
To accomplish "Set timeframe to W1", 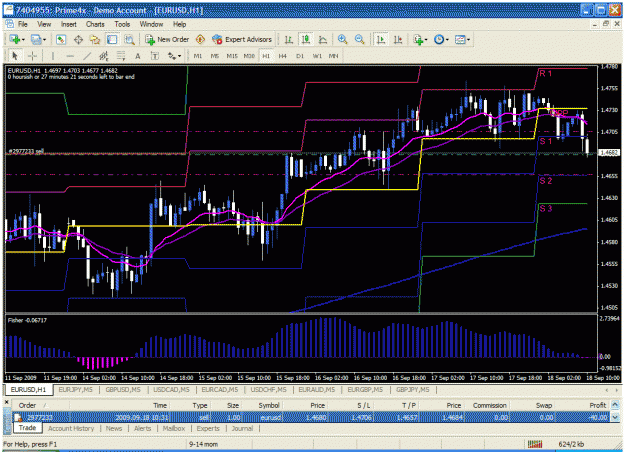I will coord(317,56).
